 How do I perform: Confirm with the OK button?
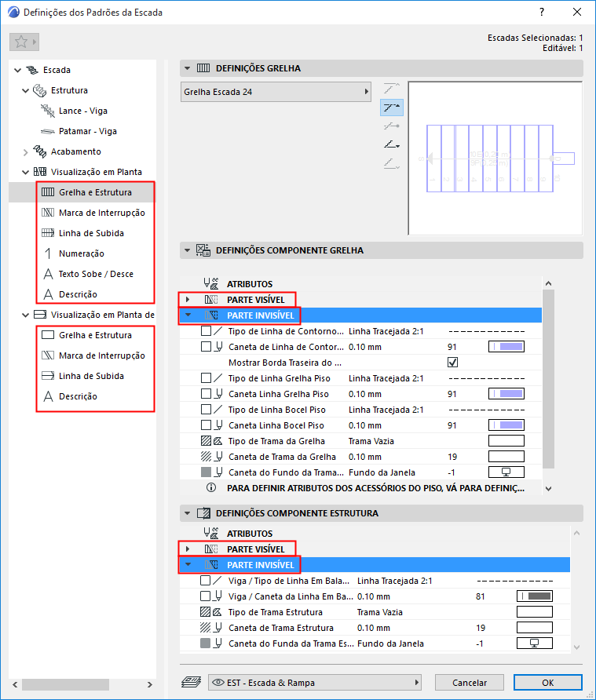[x=548, y=683]
